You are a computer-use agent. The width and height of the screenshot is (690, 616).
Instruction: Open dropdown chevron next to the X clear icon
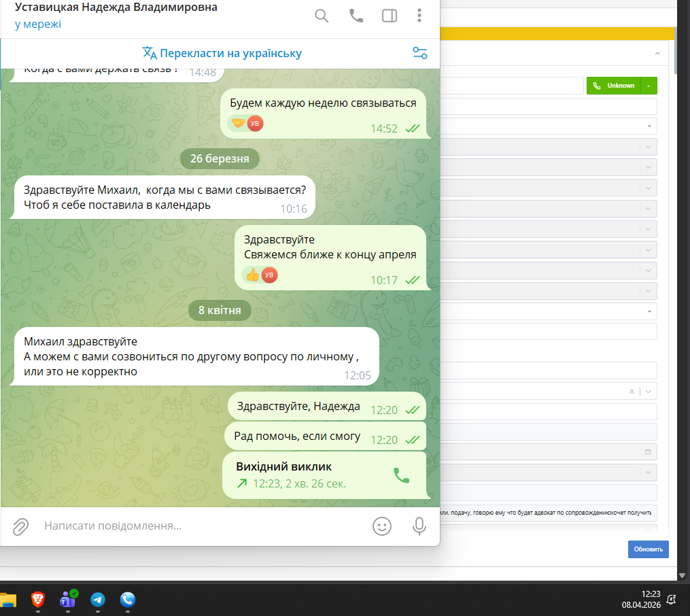[649, 391]
